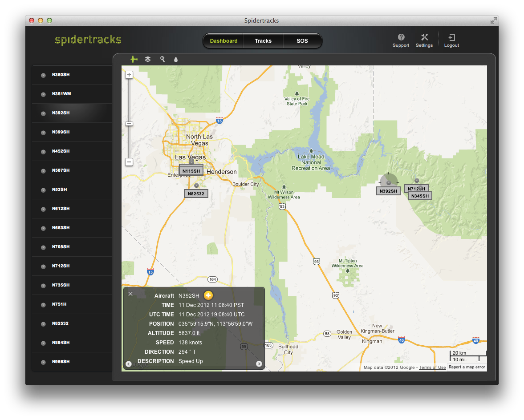This screenshot has width=524, height=420.
Task: Go to previous point with left arrow
Action: point(129,364)
